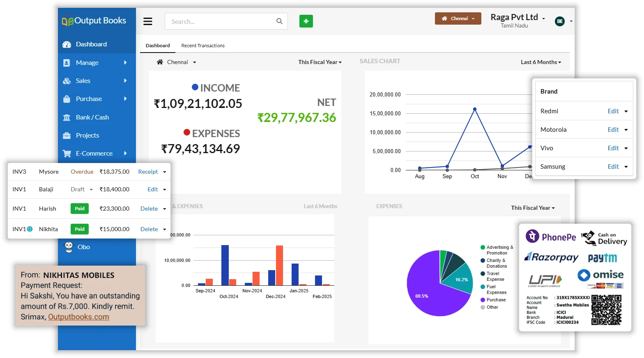Click Edit for the Samsung brand
Image resolution: width=644 pixels, height=358 pixels.
coord(613,167)
